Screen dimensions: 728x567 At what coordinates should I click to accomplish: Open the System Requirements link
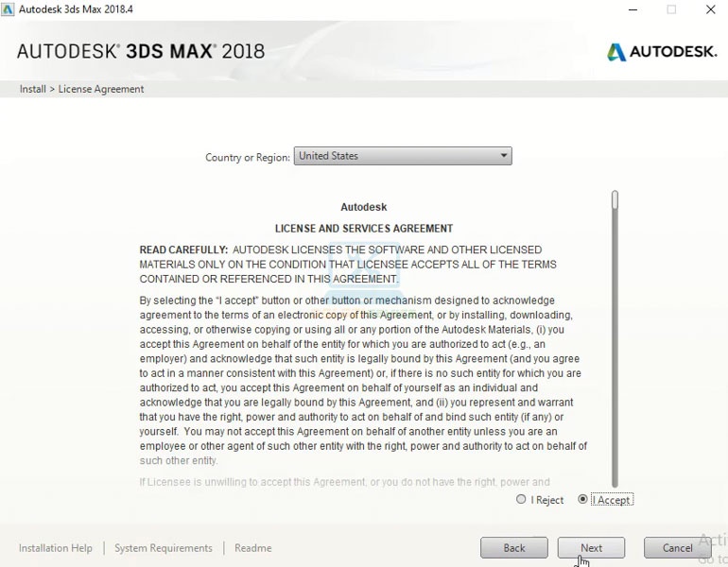[164, 548]
